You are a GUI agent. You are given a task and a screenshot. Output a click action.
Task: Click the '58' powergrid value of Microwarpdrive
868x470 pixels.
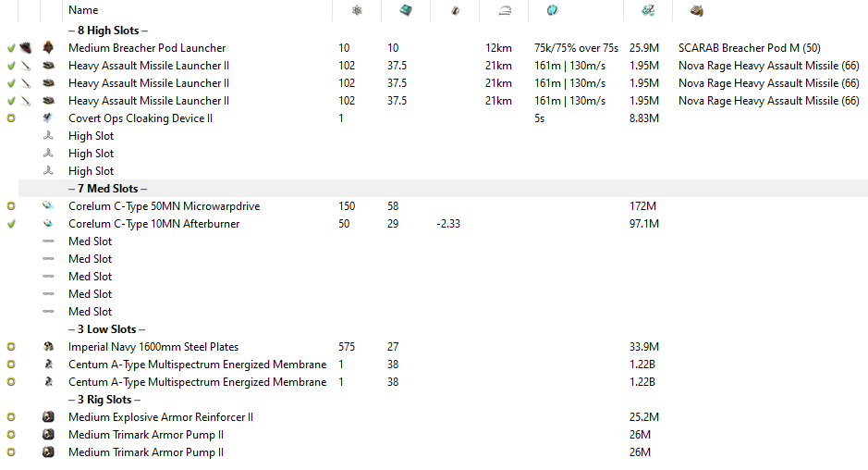(393, 206)
